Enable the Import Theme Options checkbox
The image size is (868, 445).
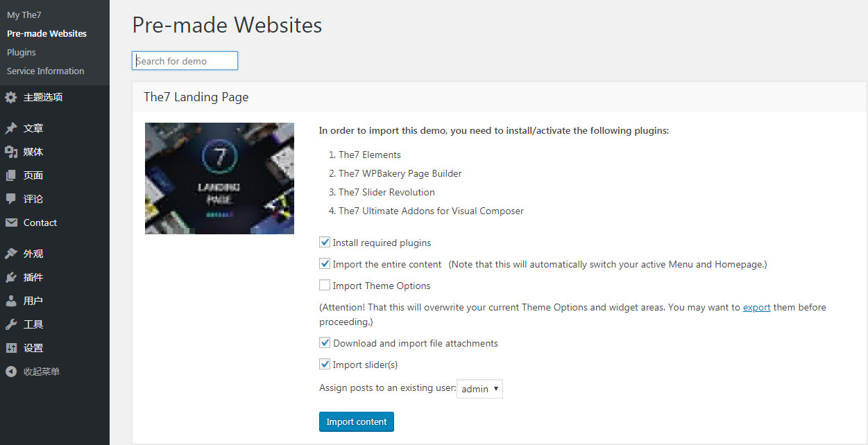coord(325,285)
